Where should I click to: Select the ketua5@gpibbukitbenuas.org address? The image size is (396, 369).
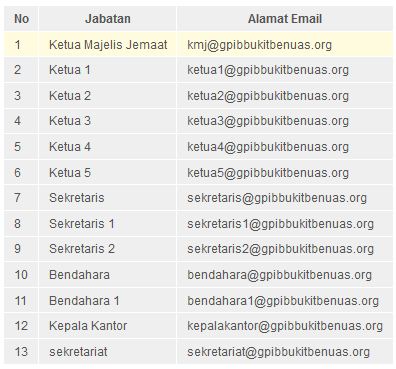point(268,173)
